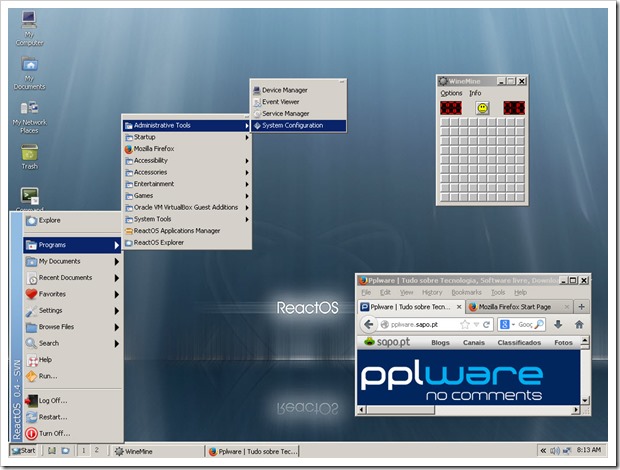Select Administrative Tools in Programs menu

pos(187,125)
